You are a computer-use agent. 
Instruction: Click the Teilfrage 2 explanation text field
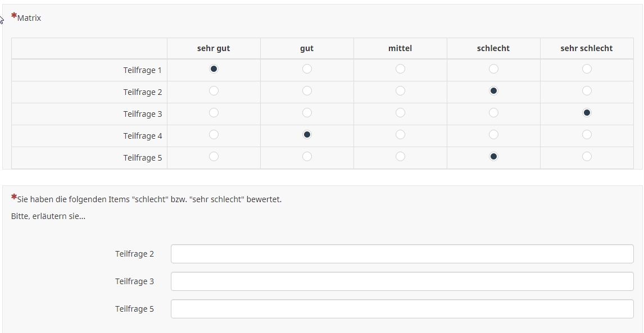(x=402, y=254)
